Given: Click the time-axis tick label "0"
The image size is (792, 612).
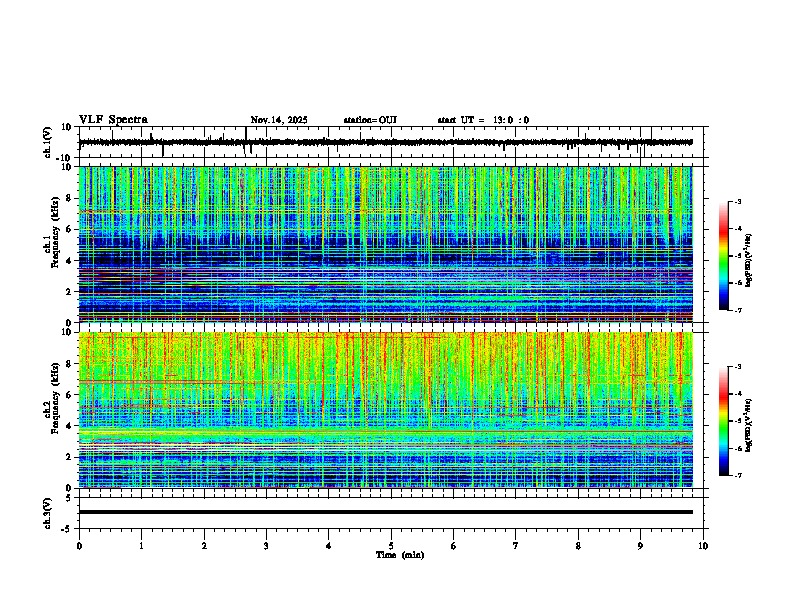Looking at the screenshot, I should (79, 546).
